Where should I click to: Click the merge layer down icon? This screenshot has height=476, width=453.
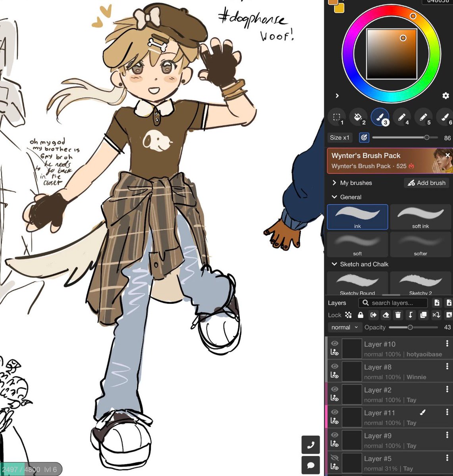pyautogui.click(x=411, y=315)
